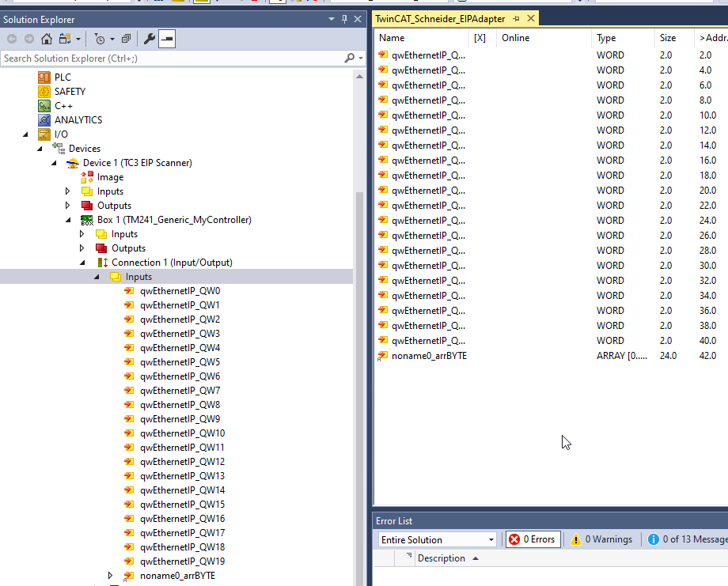Switch to TwinCAT_Schneider_EIPAdapter tab

[440, 18]
